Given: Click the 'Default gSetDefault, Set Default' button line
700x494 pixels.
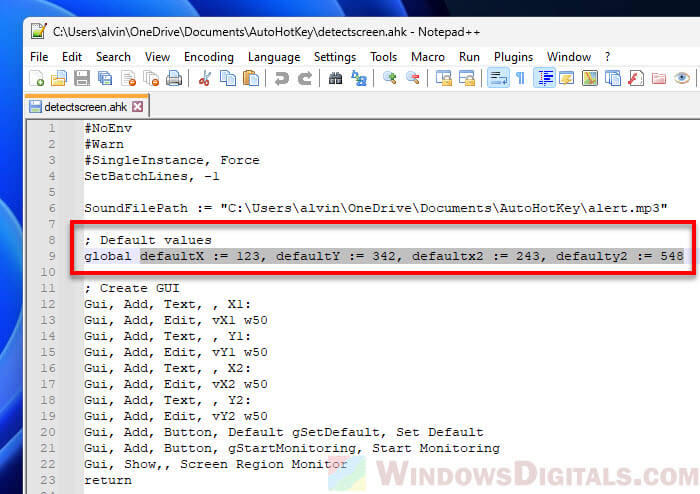Looking at the screenshot, I should click(284, 432).
